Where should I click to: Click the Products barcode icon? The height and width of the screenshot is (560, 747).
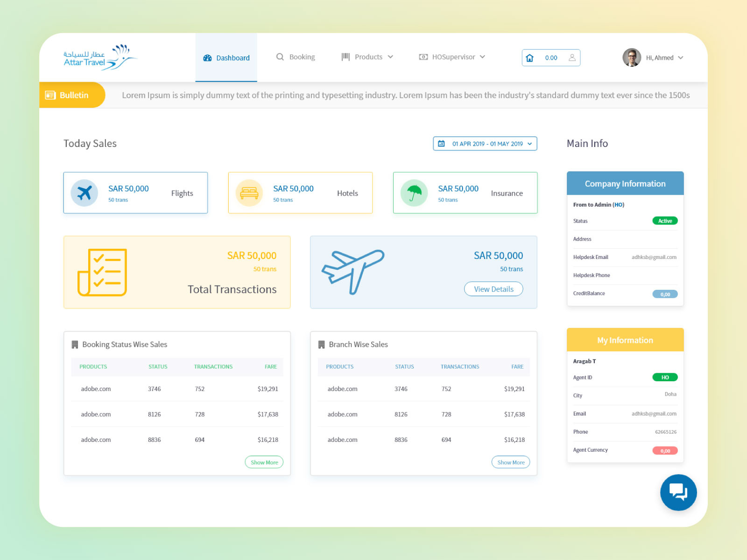(x=345, y=56)
